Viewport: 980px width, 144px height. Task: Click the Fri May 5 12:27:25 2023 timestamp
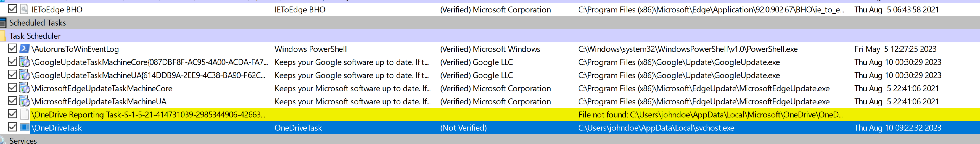895,49
